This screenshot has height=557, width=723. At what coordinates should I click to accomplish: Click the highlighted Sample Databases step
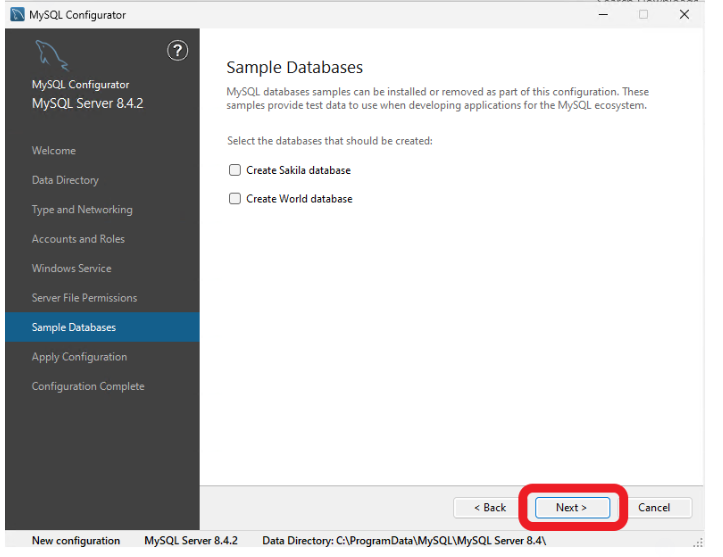74,327
